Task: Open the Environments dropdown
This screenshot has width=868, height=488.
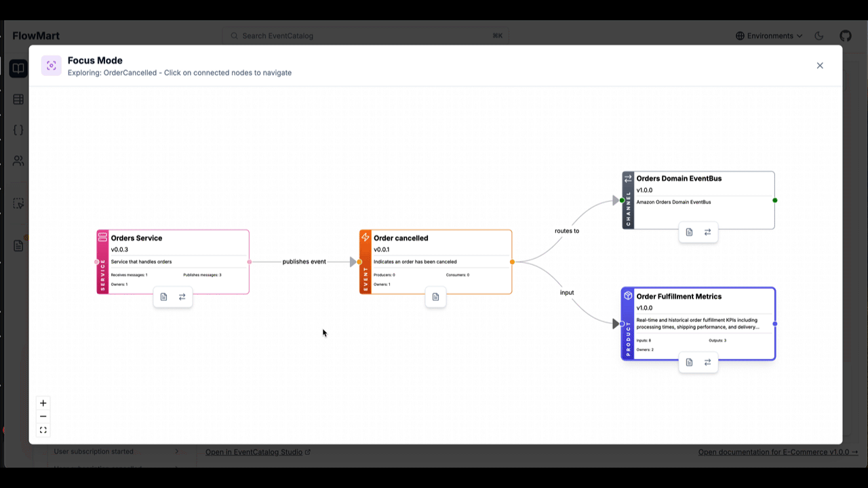Action: tap(769, 36)
